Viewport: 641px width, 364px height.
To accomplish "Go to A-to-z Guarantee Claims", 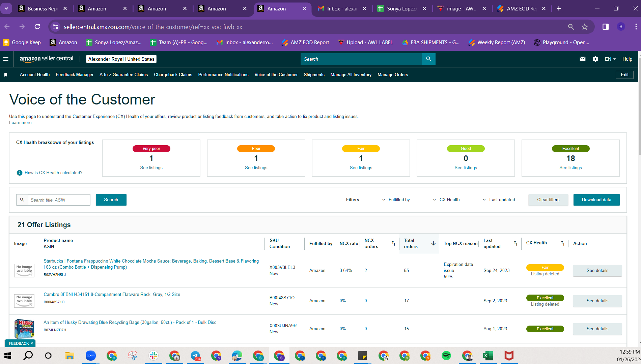I will click(x=123, y=75).
